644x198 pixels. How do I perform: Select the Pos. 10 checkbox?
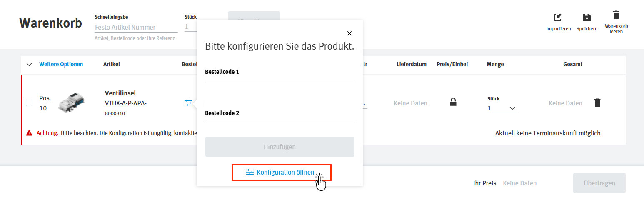click(x=29, y=103)
